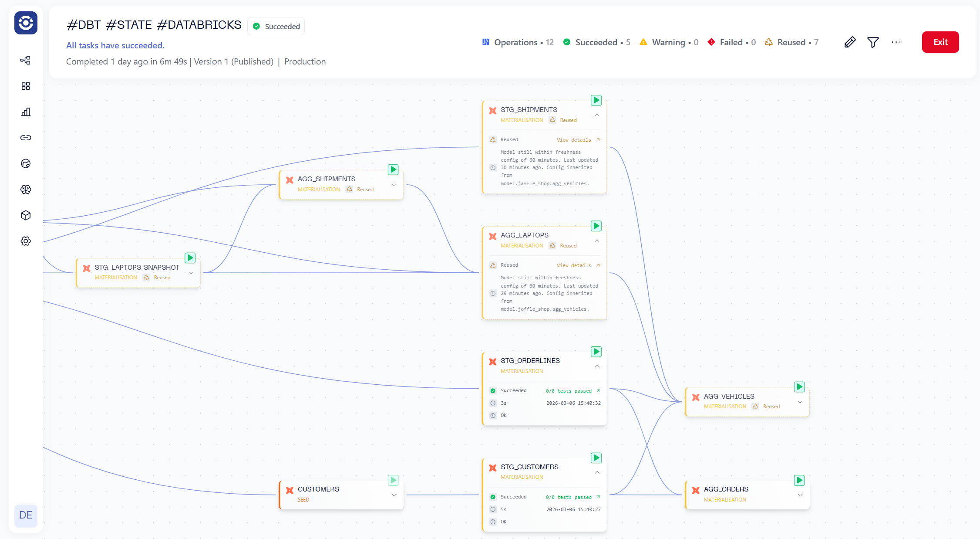Image resolution: width=980 pixels, height=539 pixels.
Task: Open the three-dots more options menu
Action: pyautogui.click(x=896, y=42)
